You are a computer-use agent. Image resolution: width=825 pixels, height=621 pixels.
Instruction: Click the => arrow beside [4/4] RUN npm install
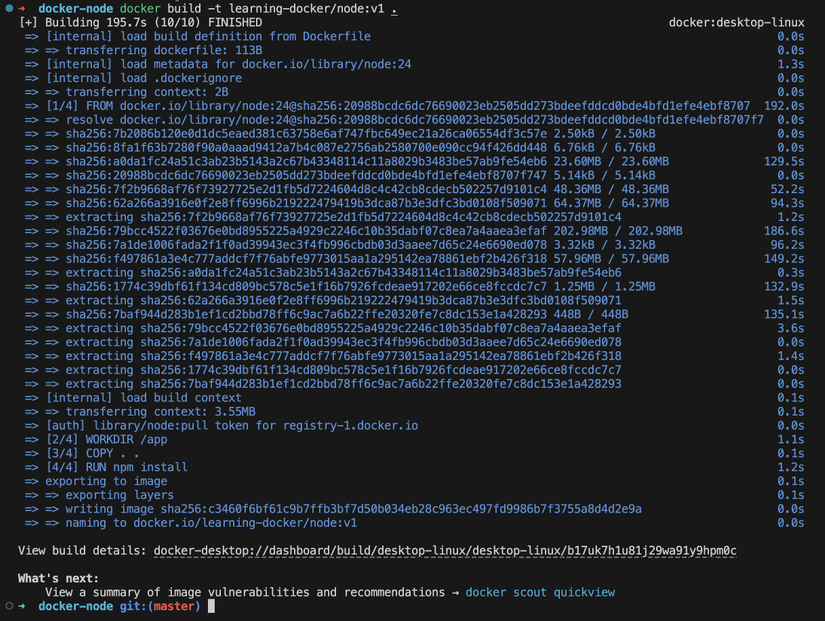(31, 466)
